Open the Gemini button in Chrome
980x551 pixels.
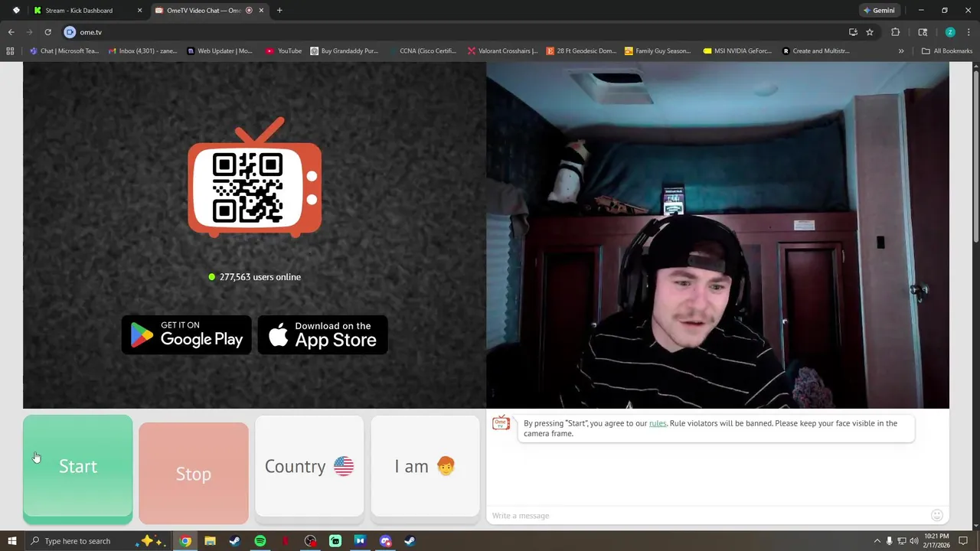pos(879,11)
